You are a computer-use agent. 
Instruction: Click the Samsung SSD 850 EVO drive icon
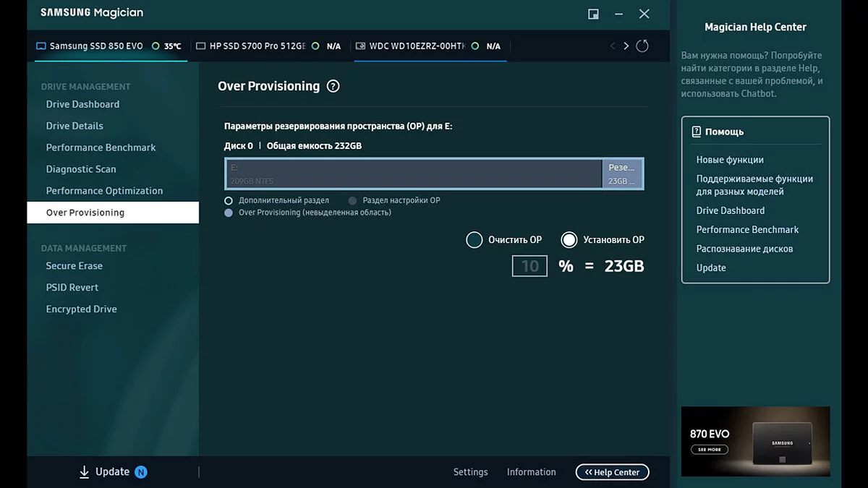click(x=41, y=46)
